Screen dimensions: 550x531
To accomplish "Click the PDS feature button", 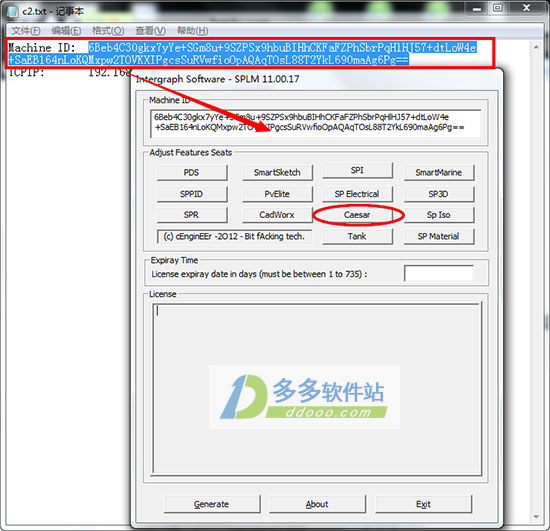I will [x=192, y=173].
